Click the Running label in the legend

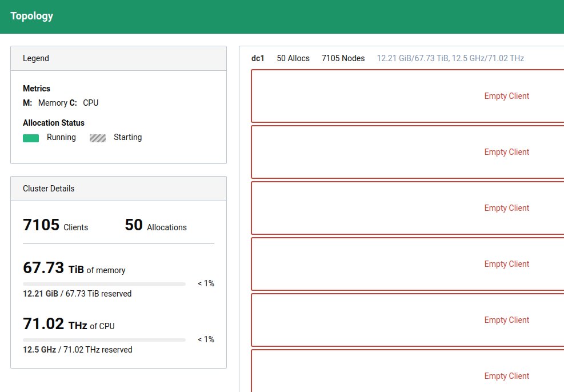pyautogui.click(x=61, y=137)
